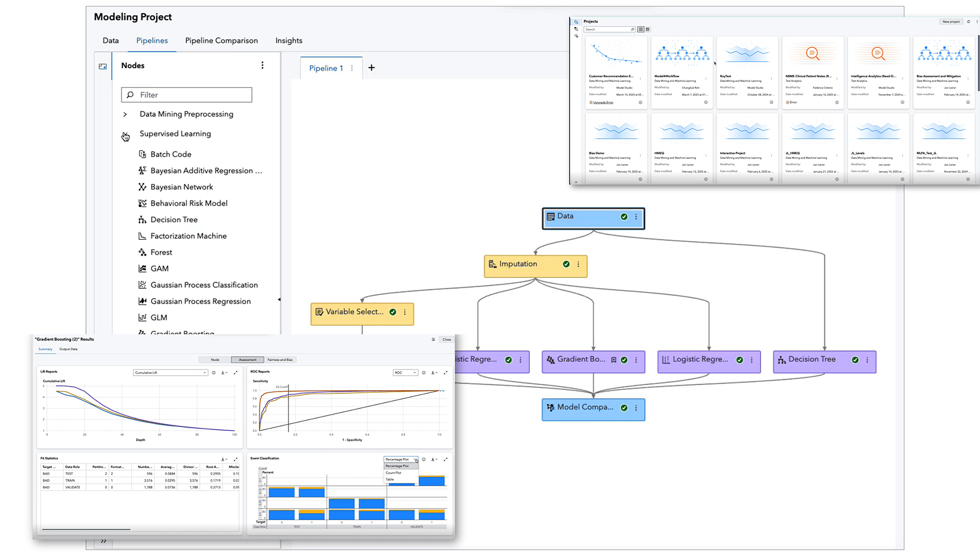
Task: Click the New project button
Action: [951, 21]
